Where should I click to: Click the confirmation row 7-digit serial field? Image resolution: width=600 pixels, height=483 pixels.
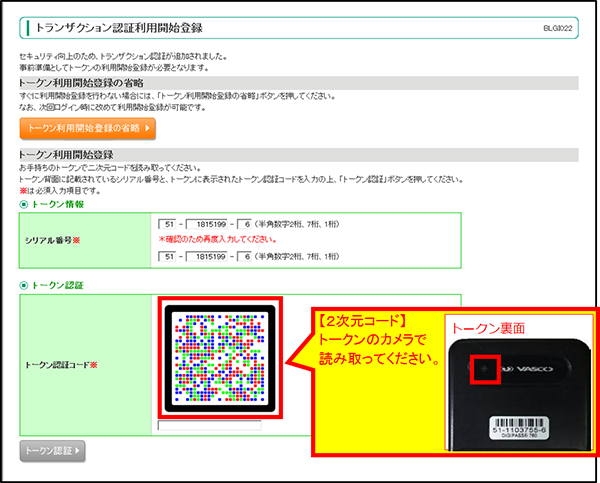207,256
